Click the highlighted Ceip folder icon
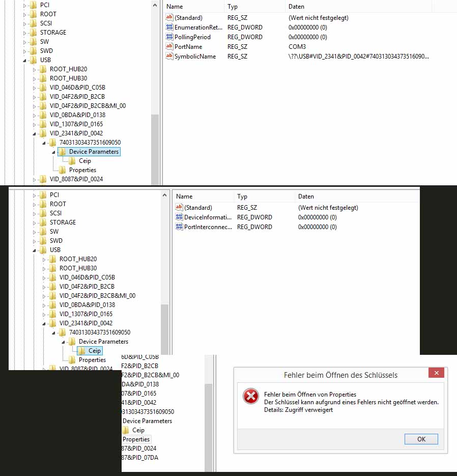The image size is (457, 476). pos(82,351)
